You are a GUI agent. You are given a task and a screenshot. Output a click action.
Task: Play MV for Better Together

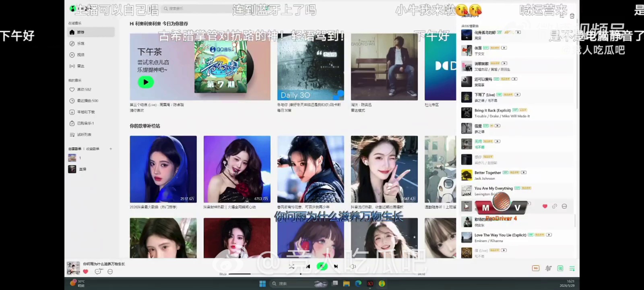tap(524, 172)
